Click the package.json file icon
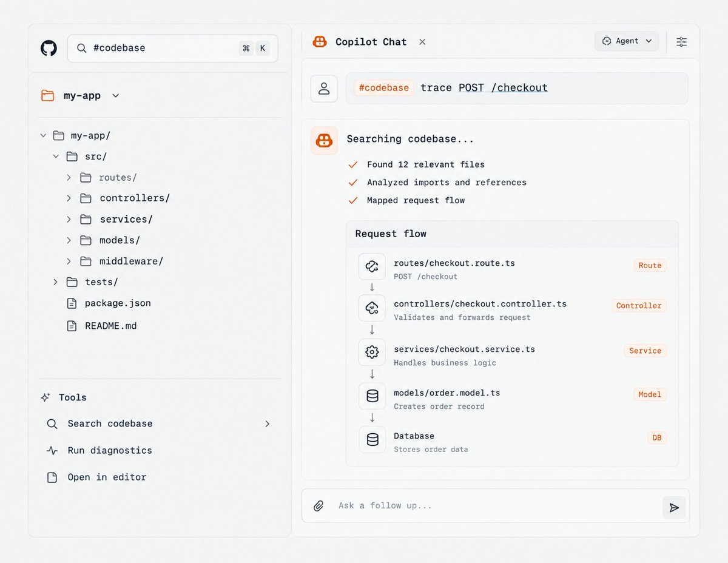This screenshot has height=563, width=728. [x=72, y=303]
